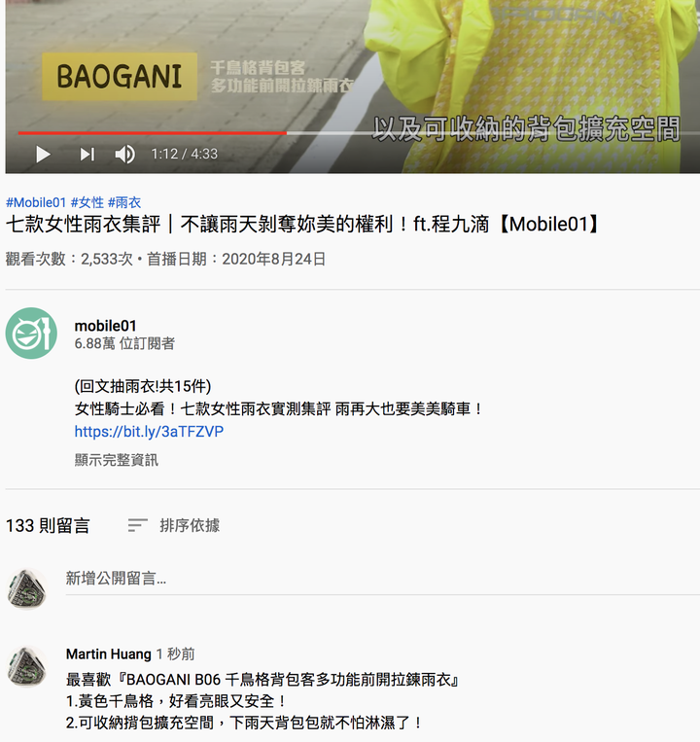Click the mobile01 channel avatar icon
The image size is (700, 742).
pyautogui.click(x=31, y=334)
